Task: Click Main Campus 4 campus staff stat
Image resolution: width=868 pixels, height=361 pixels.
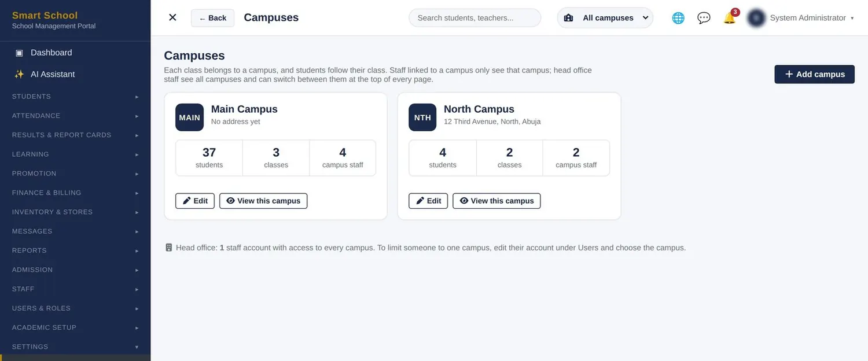Action: (x=343, y=158)
